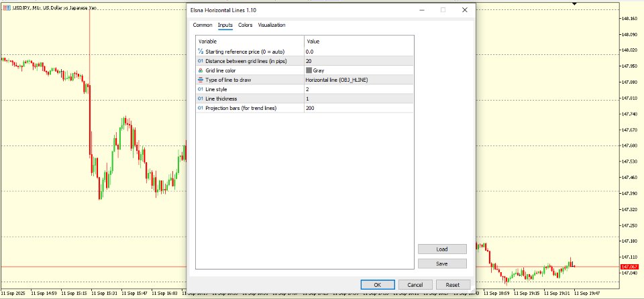Click the Type of line to draw icon
This screenshot has height=299, width=644.
tap(201, 80)
